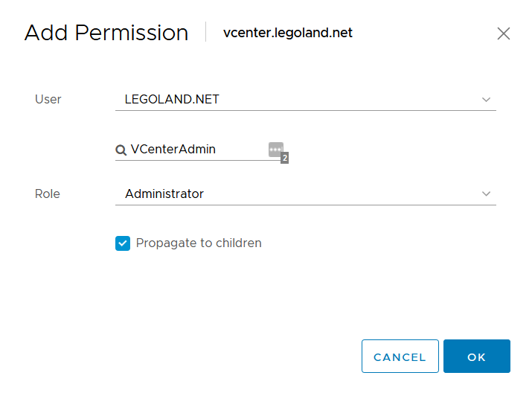
Task: Expand the User domain chevron arrow
Action: tap(487, 99)
